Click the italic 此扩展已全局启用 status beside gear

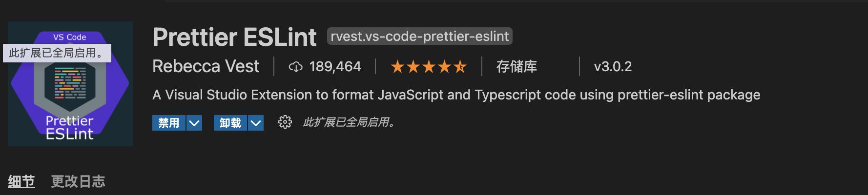tap(349, 122)
